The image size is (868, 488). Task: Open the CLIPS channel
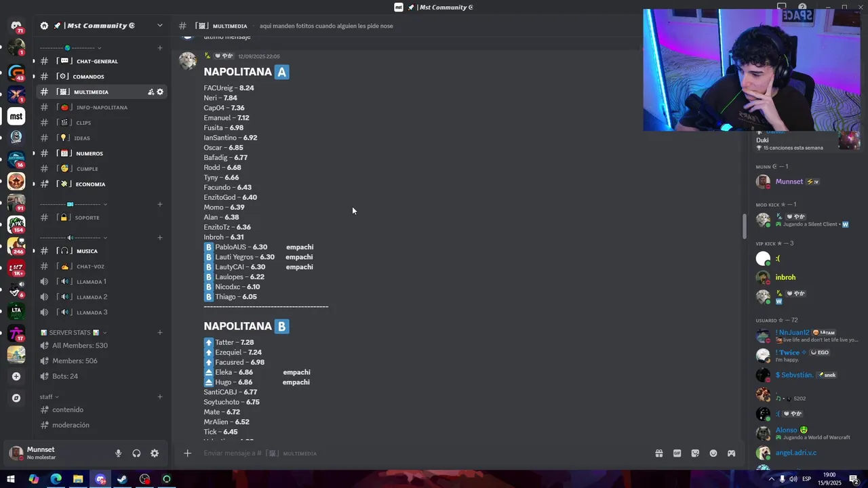pos(102,123)
